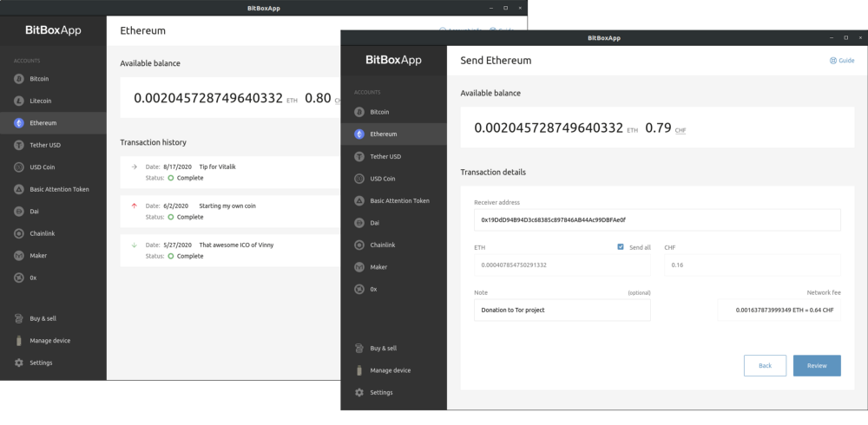Click Ethereum icon in back window sidebar
This screenshot has width=868, height=425.
click(x=19, y=123)
